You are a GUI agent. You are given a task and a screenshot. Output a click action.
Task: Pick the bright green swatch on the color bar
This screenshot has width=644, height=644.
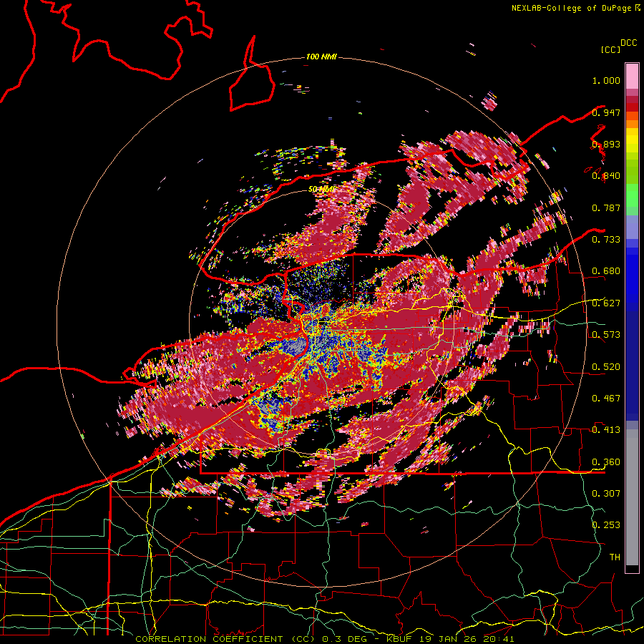(632, 195)
